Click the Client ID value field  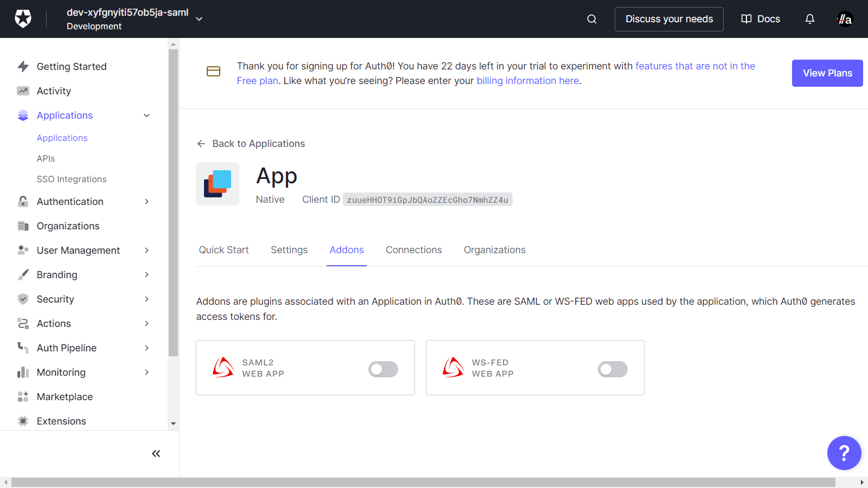point(427,200)
